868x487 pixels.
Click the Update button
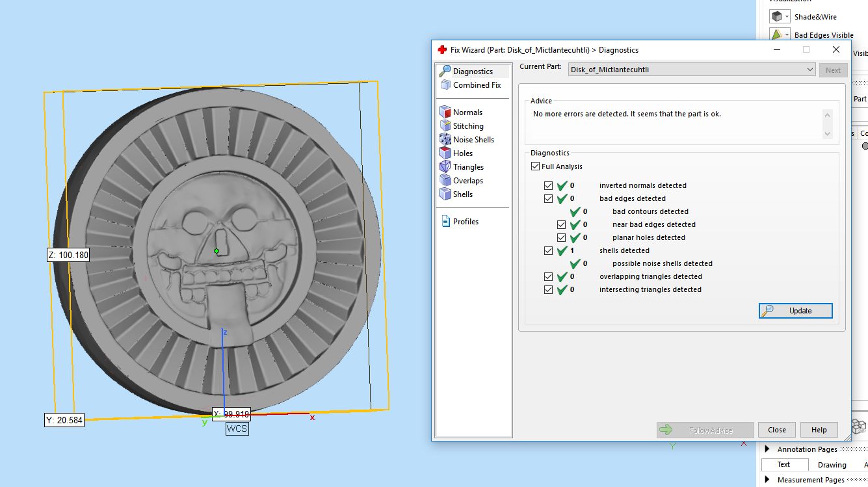coord(795,311)
